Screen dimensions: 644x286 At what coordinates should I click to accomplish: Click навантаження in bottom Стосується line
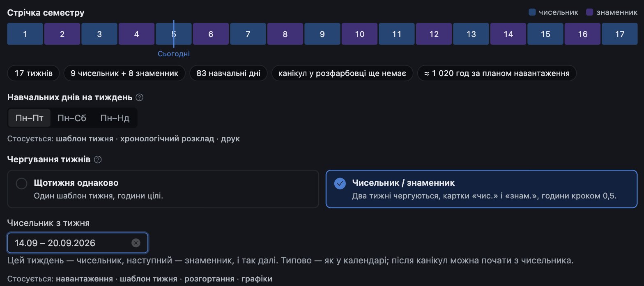pyautogui.click(x=85, y=279)
